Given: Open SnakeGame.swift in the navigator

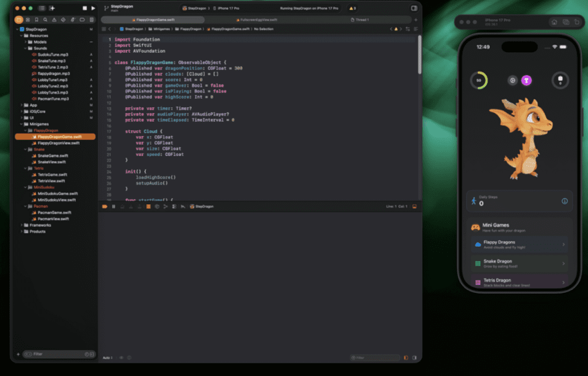Looking at the screenshot, I should click(52, 156).
